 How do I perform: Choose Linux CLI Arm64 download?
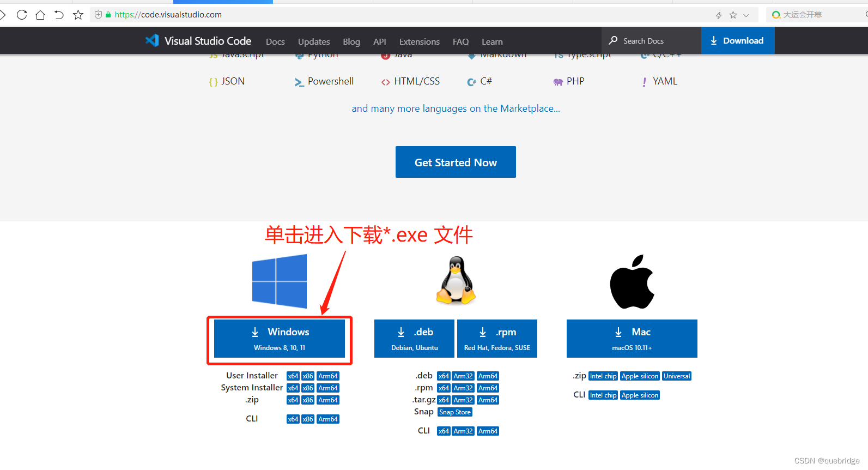tap(488, 431)
